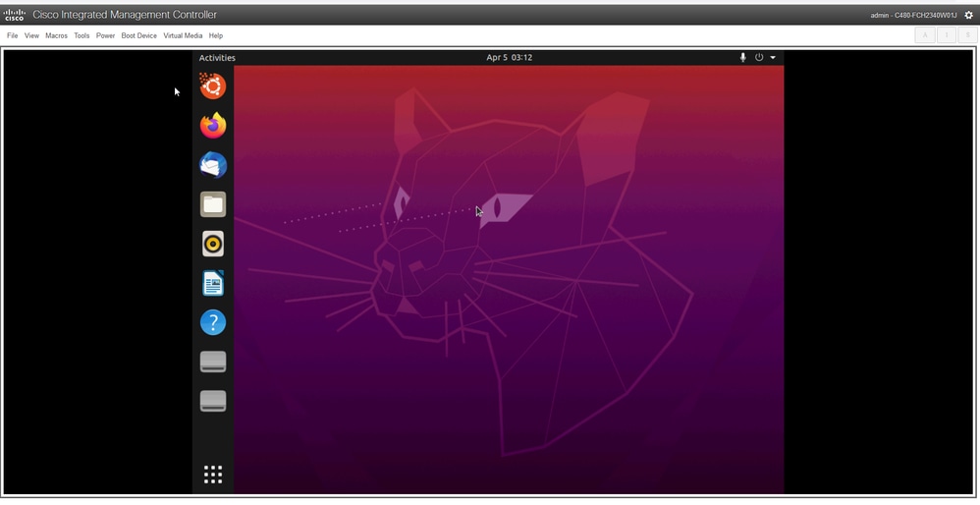This screenshot has width=980, height=505.
Task: Open the Files manager from the dock
Action: pyautogui.click(x=212, y=204)
